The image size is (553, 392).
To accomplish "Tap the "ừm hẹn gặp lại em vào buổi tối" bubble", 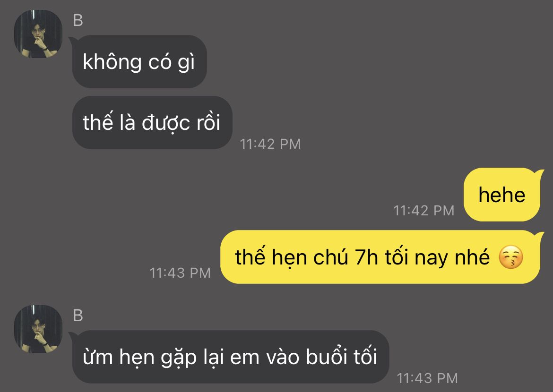I will (230, 357).
